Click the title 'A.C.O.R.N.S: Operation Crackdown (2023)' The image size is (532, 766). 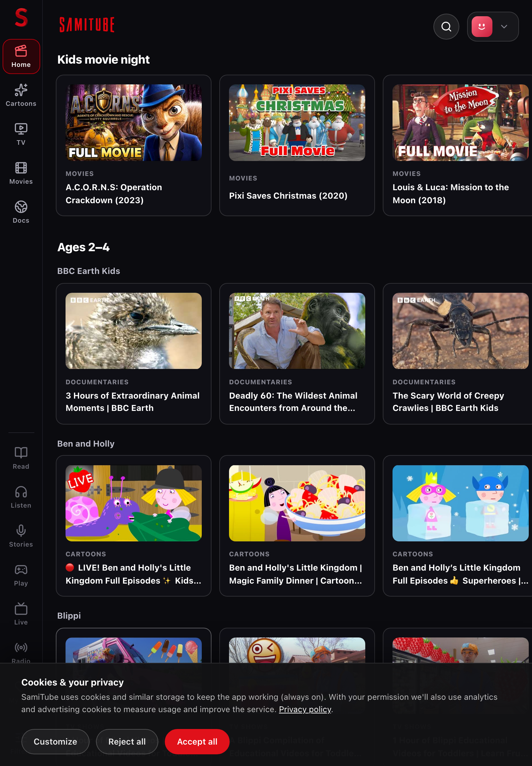click(x=114, y=193)
